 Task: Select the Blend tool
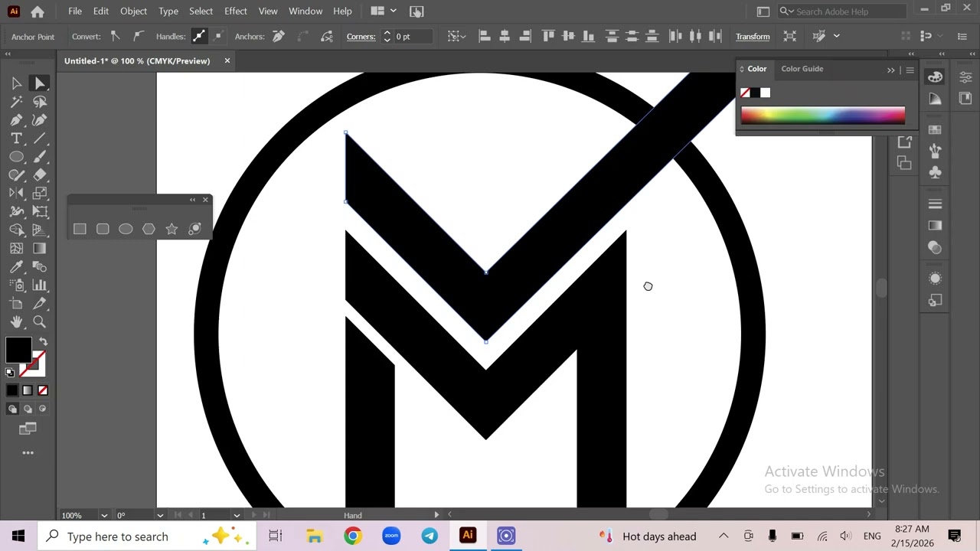[x=40, y=267]
